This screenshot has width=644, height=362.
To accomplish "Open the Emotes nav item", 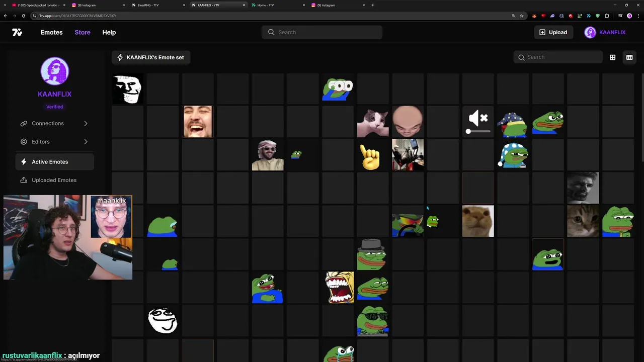I will pyautogui.click(x=51, y=32).
